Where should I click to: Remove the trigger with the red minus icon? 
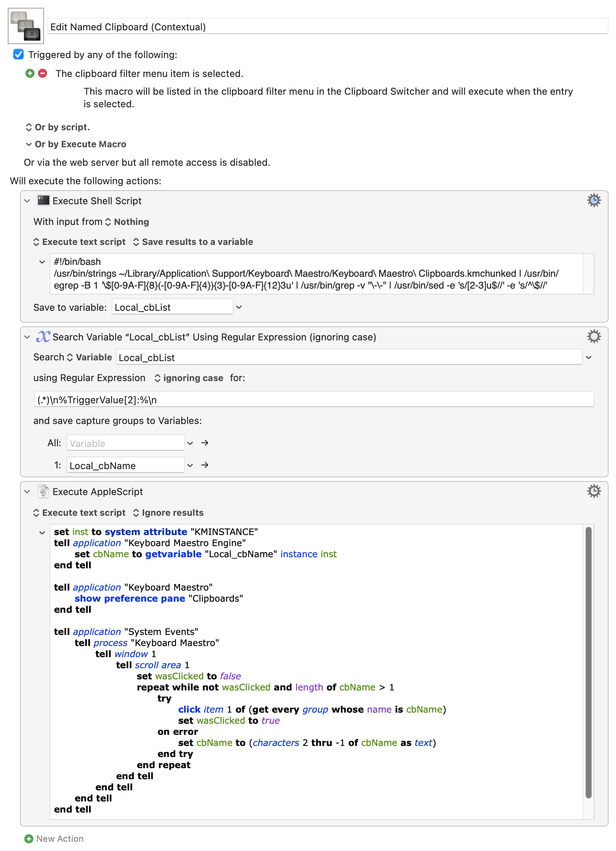coord(43,73)
